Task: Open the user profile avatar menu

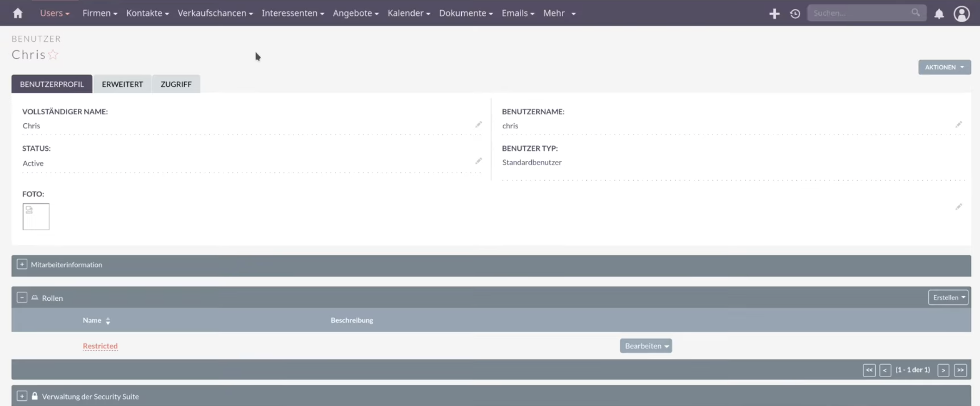Action: click(x=961, y=14)
